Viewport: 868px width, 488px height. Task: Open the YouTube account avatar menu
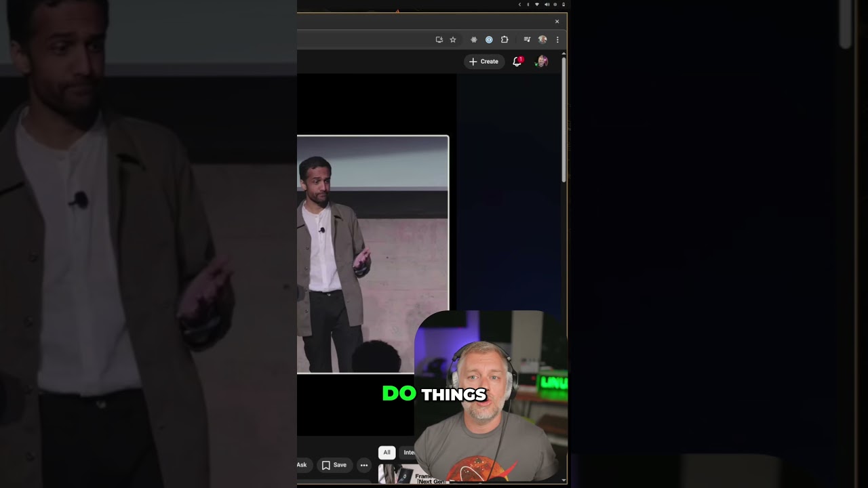[x=541, y=62]
